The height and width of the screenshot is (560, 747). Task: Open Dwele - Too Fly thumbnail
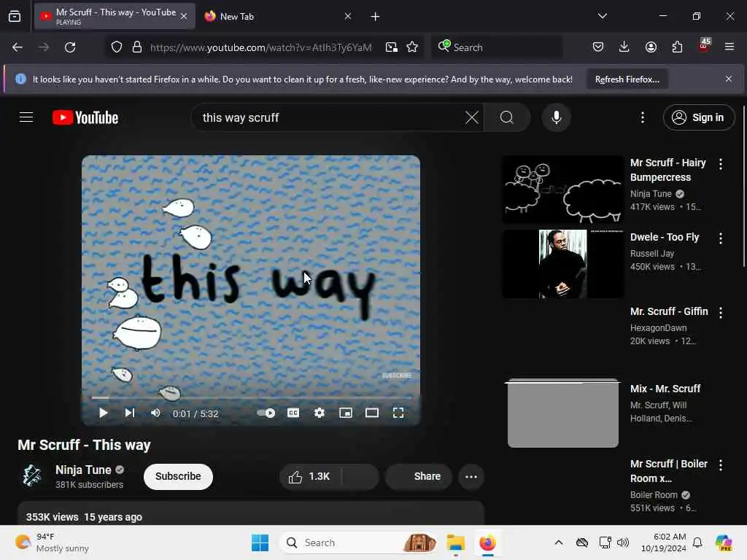click(x=562, y=264)
